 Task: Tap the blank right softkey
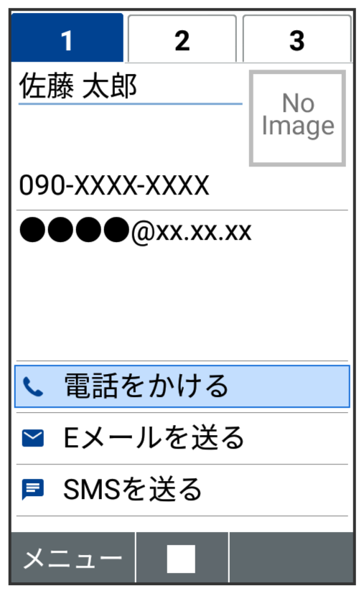[291, 559]
